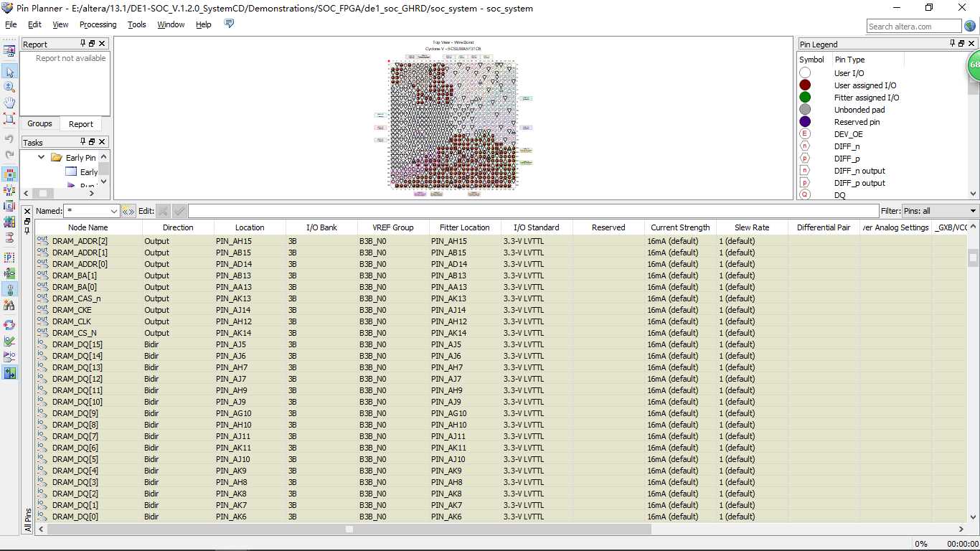Open the Named filter dropdown
980x551 pixels.
pos(113,211)
